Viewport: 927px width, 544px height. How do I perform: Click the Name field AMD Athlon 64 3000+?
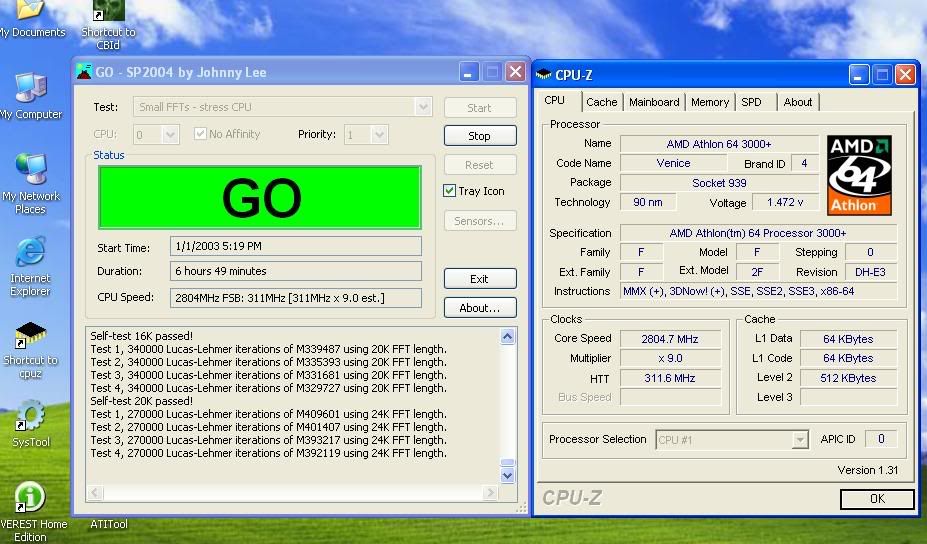coord(719,144)
